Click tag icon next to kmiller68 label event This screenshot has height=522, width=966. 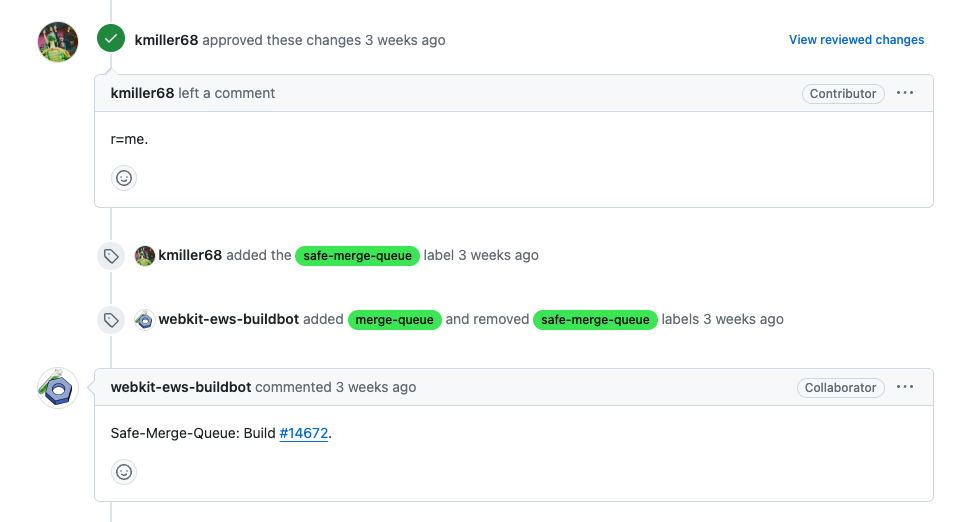point(111,256)
